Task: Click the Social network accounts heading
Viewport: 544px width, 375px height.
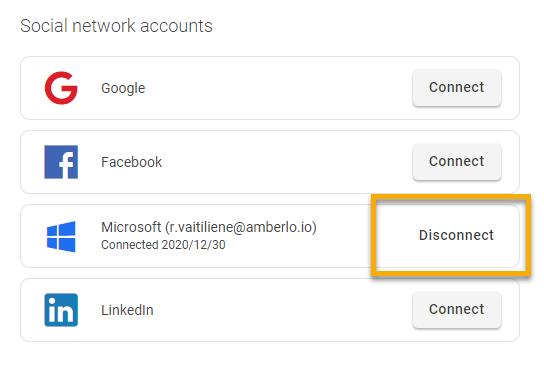Action: [x=116, y=26]
